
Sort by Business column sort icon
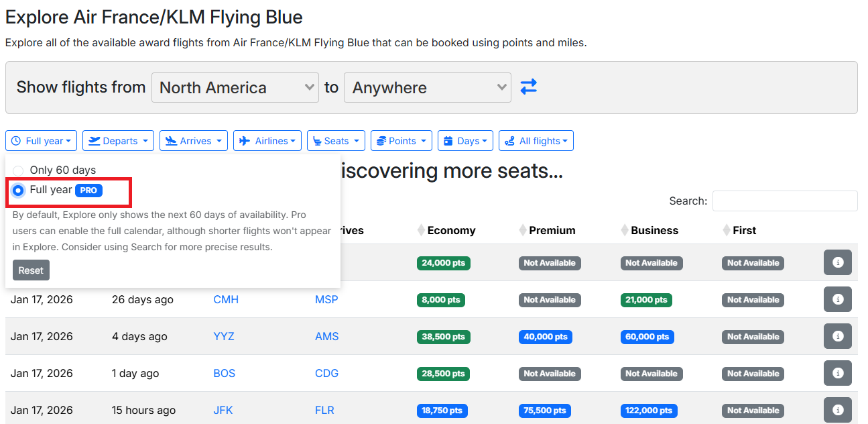coord(625,231)
